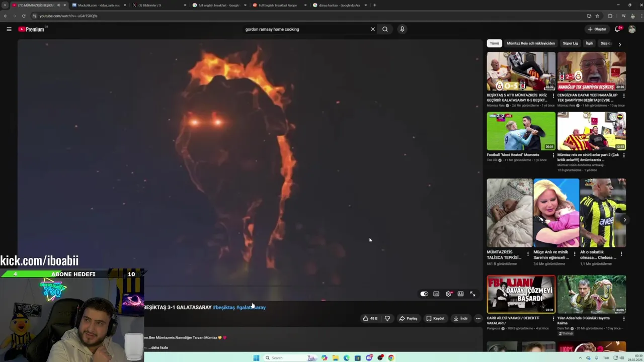The width and height of the screenshot is (644, 362).
Task: Enter full screen video mode
Action: [472, 294]
